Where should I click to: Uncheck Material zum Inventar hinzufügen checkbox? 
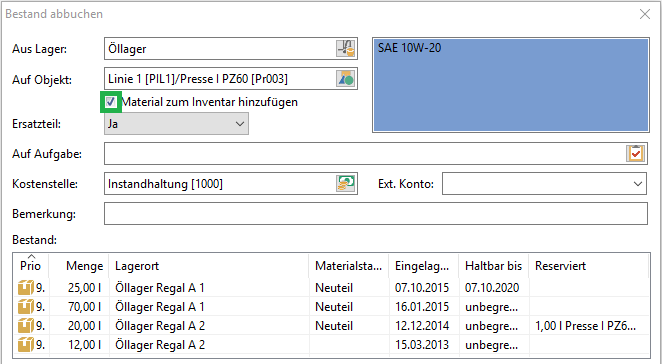coord(111,102)
